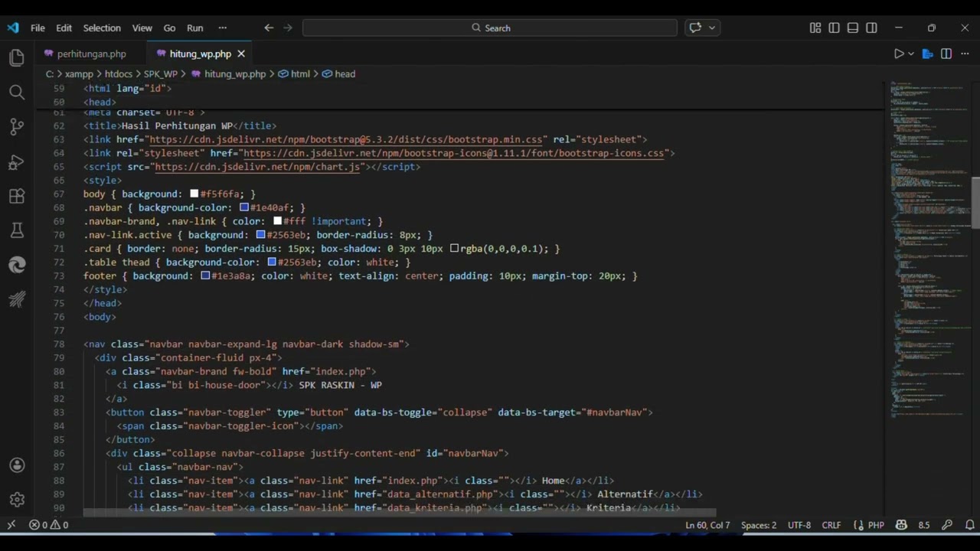Run the PHP file with the play button
The image size is (980, 551).
tap(900, 54)
